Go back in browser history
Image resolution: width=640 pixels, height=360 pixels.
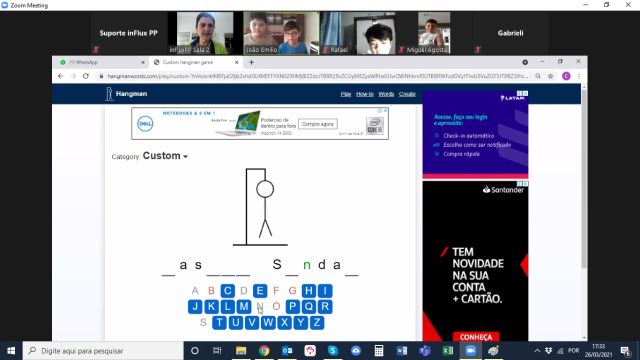pos(60,76)
